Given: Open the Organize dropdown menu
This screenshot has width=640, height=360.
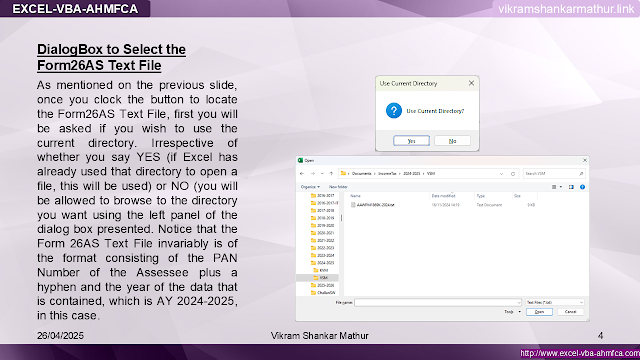Looking at the screenshot, I should [x=310, y=187].
